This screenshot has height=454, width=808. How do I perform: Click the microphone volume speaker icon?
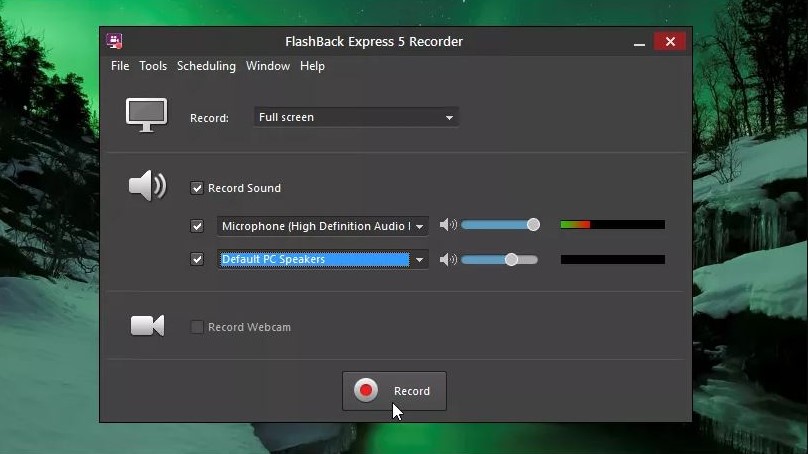point(448,225)
